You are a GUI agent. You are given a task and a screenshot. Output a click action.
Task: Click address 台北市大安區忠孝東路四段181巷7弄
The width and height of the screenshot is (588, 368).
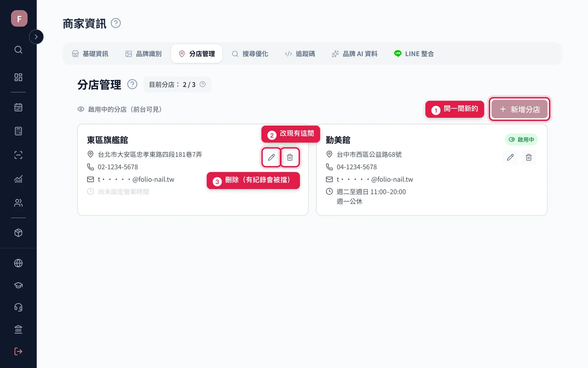click(x=150, y=155)
